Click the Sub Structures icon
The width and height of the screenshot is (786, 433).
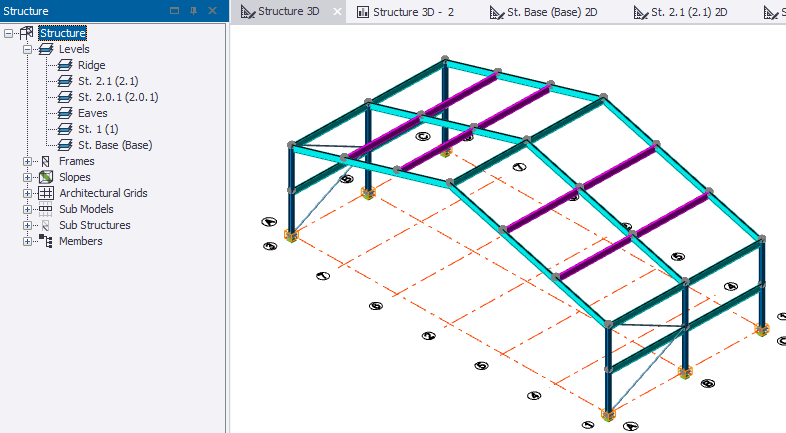click(46, 225)
